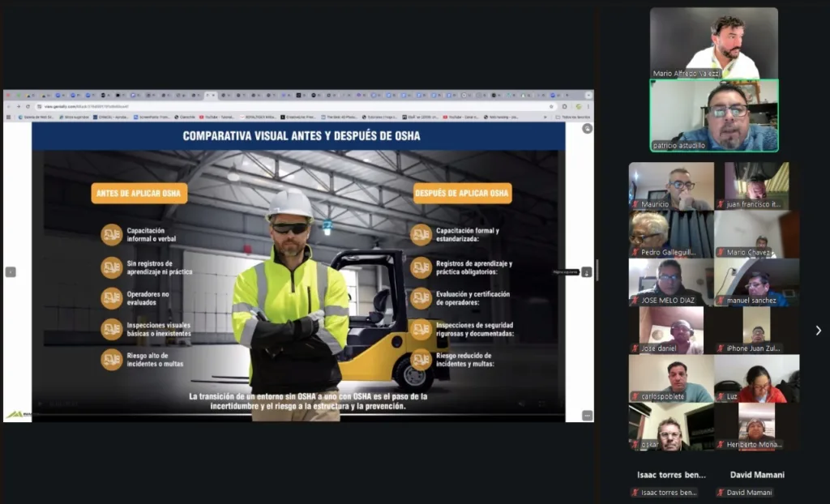
Task: Click 'DESPUÉS DE APLICAR OSHA' orange label
Action: tap(462, 193)
